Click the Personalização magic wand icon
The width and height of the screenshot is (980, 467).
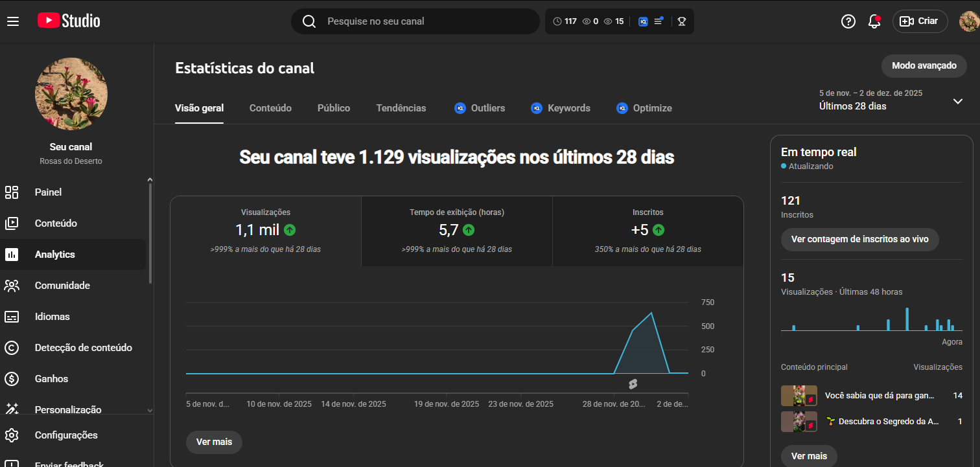coord(12,409)
